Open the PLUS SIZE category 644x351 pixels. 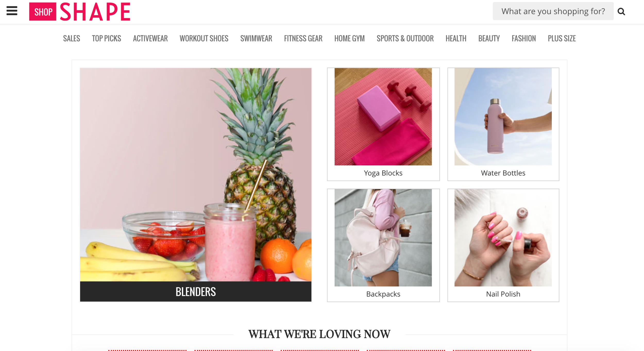tap(562, 38)
